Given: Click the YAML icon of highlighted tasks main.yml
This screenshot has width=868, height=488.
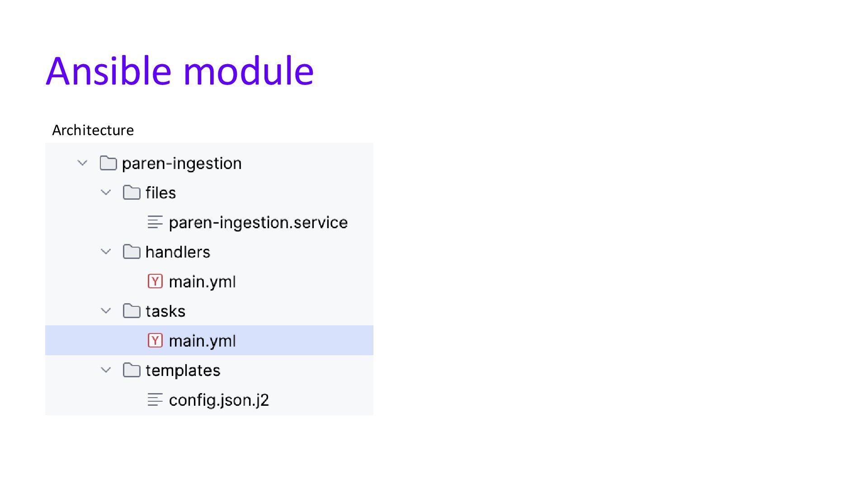Looking at the screenshot, I should tap(155, 340).
